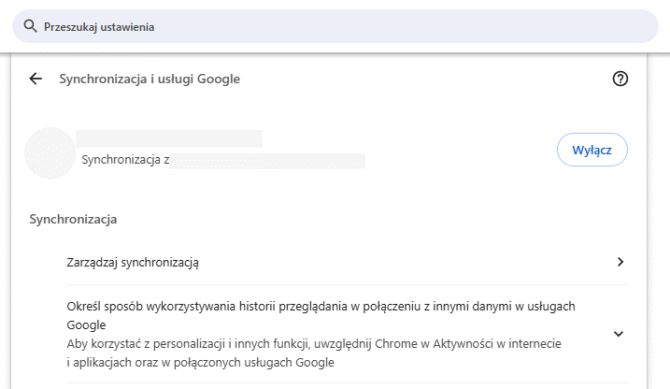Viewport: 670px width, 389px height.
Task: Focus the Przeszukaj ustawienia search field
Action: 335,27
